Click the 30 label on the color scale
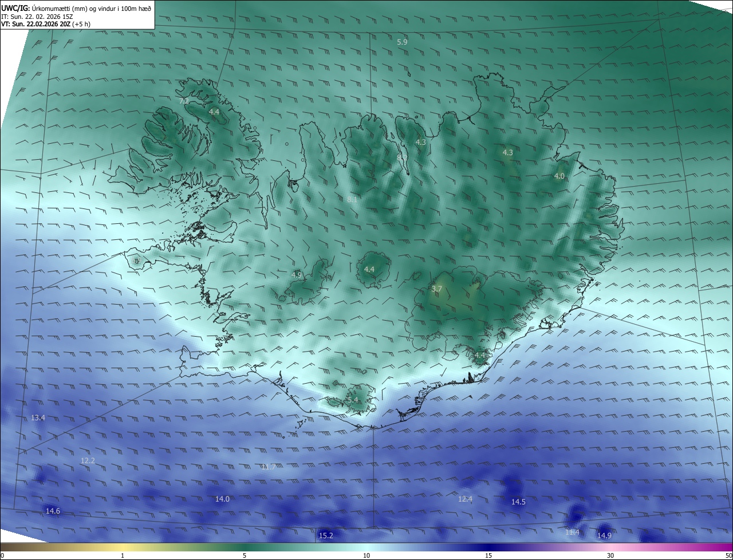 pyautogui.click(x=610, y=555)
